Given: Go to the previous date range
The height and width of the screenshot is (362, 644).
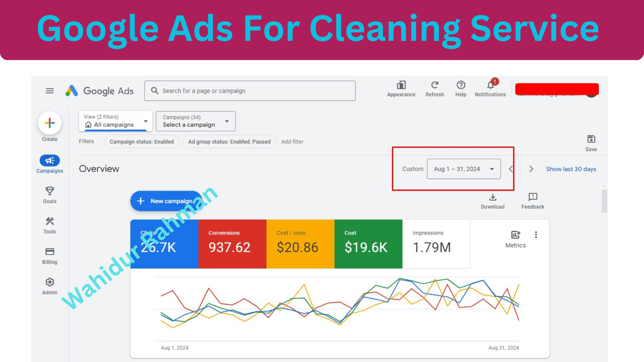Looking at the screenshot, I should (x=511, y=169).
